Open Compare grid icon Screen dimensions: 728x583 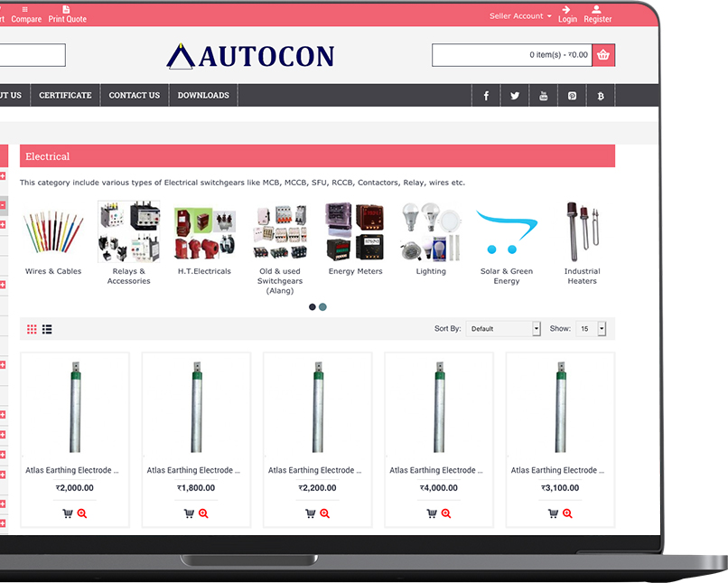[25, 9]
